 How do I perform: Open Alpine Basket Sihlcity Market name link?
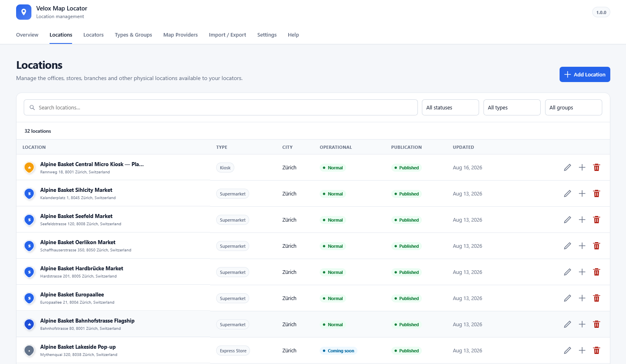[76, 190]
